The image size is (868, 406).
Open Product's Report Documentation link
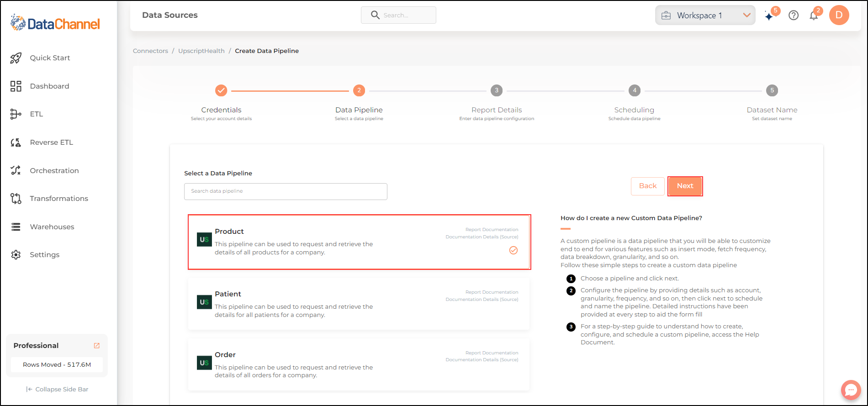point(492,230)
